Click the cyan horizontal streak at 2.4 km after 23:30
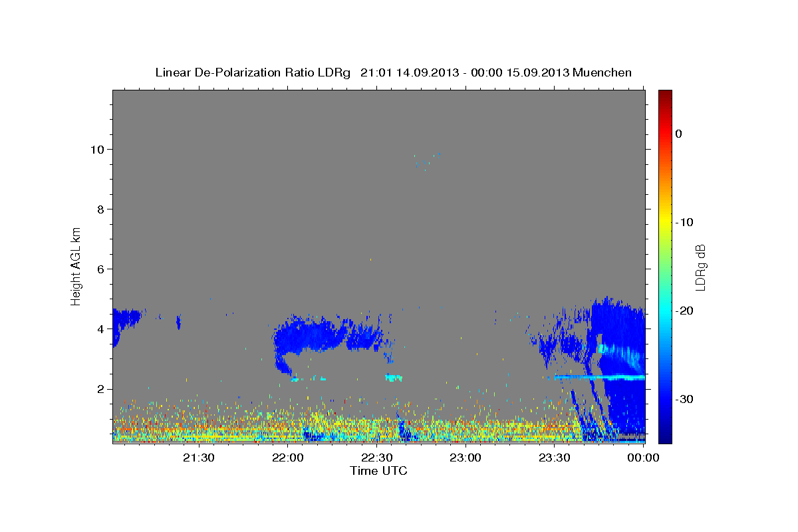Image resolution: width=798 pixels, height=532 pixels. (598, 377)
